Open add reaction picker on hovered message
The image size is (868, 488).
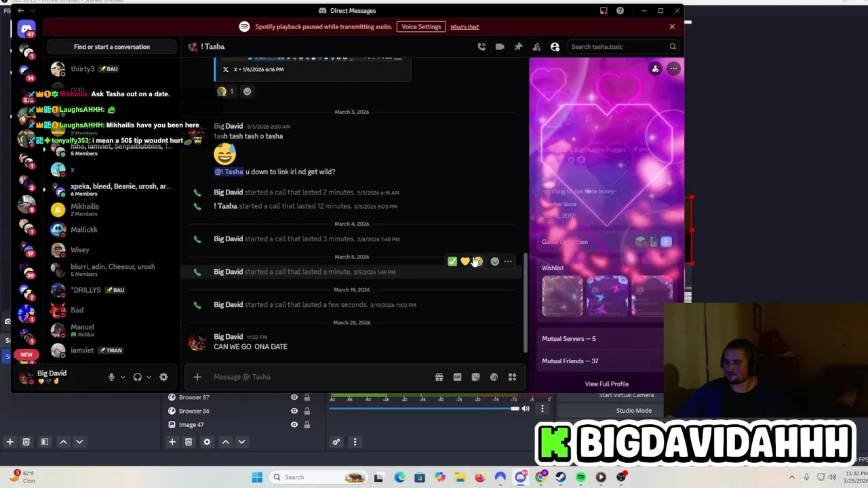tap(495, 262)
